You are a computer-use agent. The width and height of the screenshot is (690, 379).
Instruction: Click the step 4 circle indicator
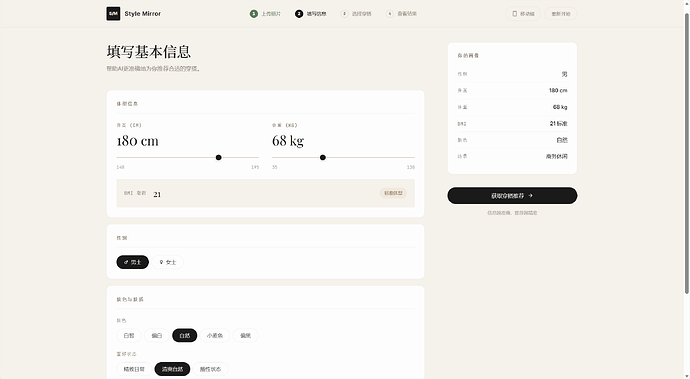pyautogui.click(x=389, y=14)
